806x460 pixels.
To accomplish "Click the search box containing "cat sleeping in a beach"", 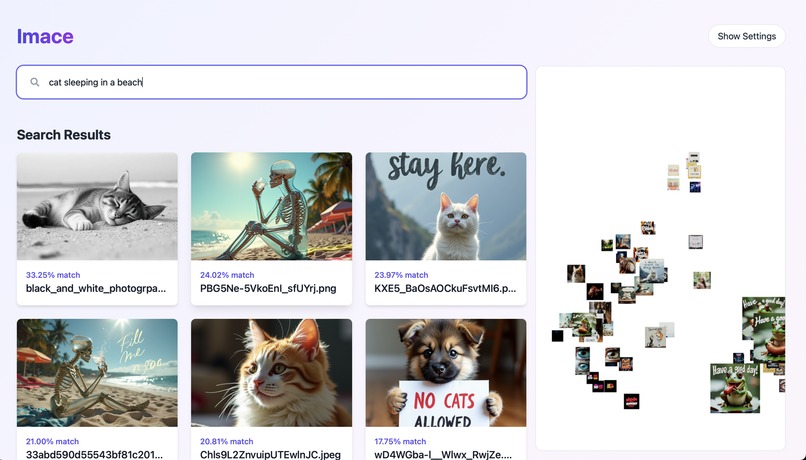I will [x=271, y=82].
